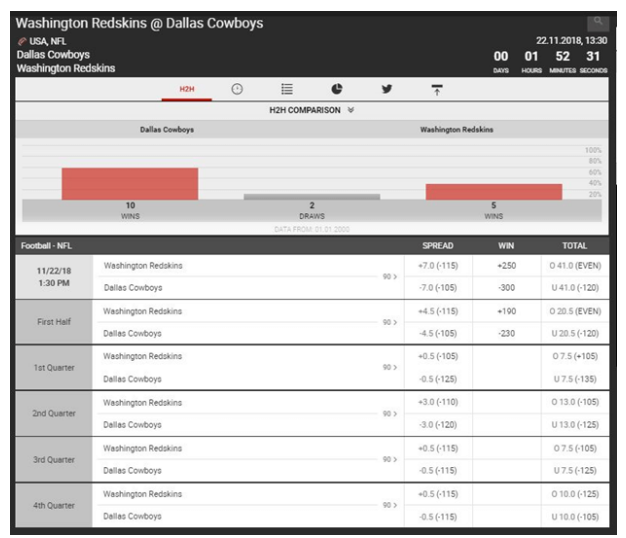Click the football icon beside USA, NFL
Image resolution: width=626 pixels, height=538 pixels.
(22, 41)
